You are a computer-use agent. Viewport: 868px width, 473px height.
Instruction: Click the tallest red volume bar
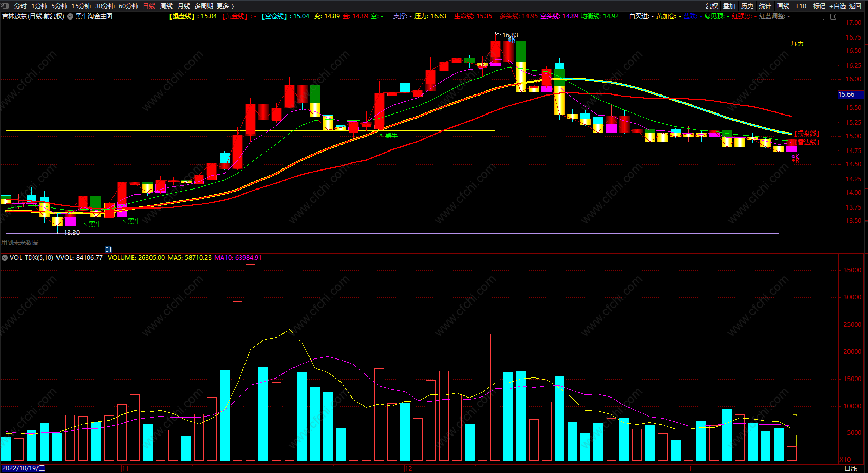(250, 362)
